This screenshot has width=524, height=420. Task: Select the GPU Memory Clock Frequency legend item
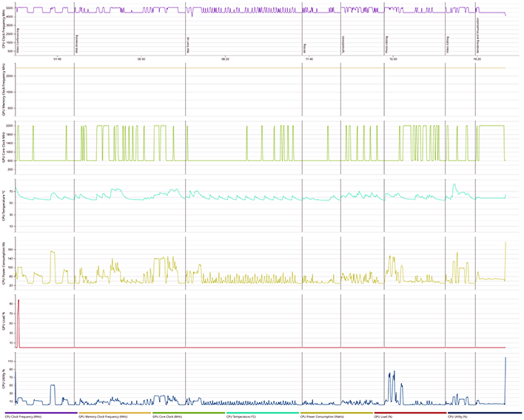[x=101, y=417]
